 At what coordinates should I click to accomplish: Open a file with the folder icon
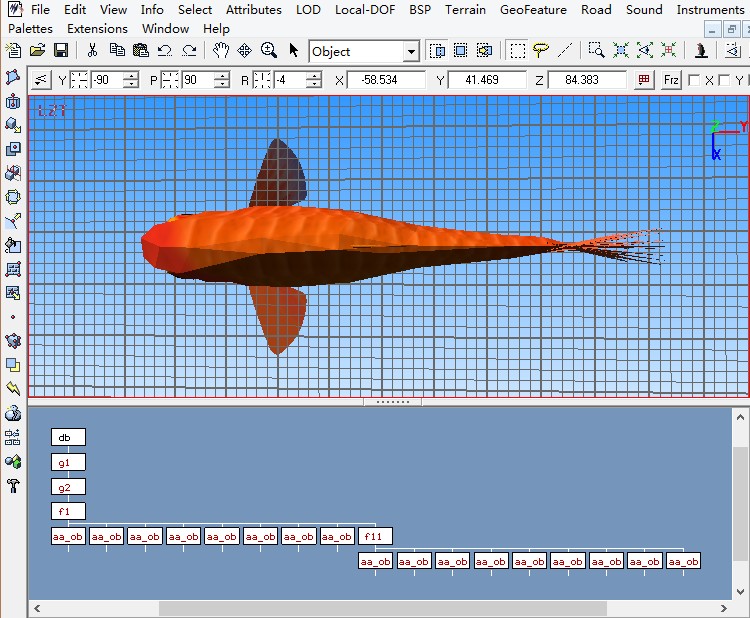37,50
